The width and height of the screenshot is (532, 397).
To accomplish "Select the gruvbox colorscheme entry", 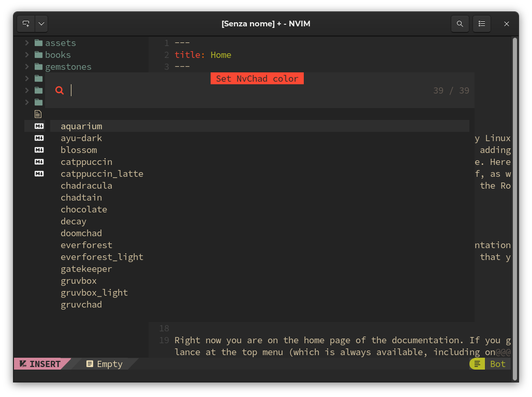I will pyautogui.click(x=78, y=281).
